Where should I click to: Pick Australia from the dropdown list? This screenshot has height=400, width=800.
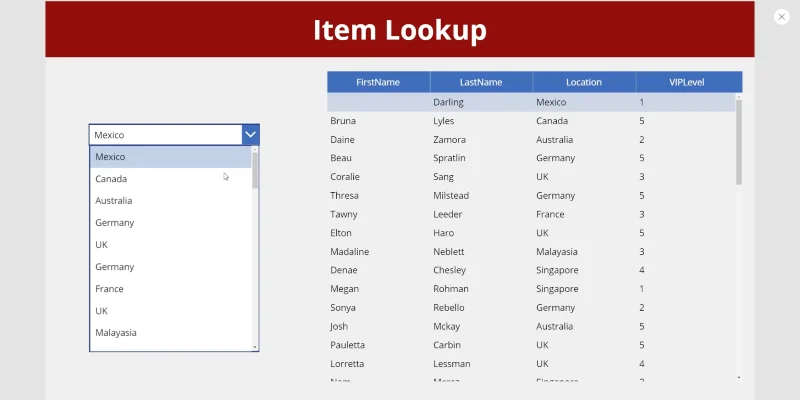pyautogui.click(x=170, y=201)
